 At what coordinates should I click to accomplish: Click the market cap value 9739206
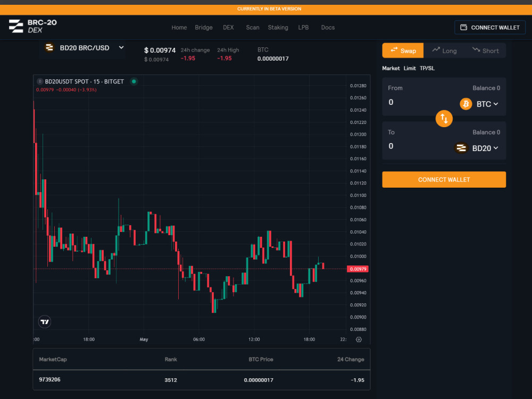click(x=49, y=379)
